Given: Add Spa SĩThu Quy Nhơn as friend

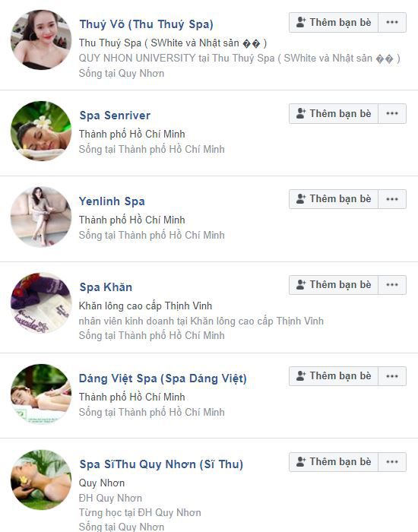Looking at the screenshot, I should click(x=334, y=462).
